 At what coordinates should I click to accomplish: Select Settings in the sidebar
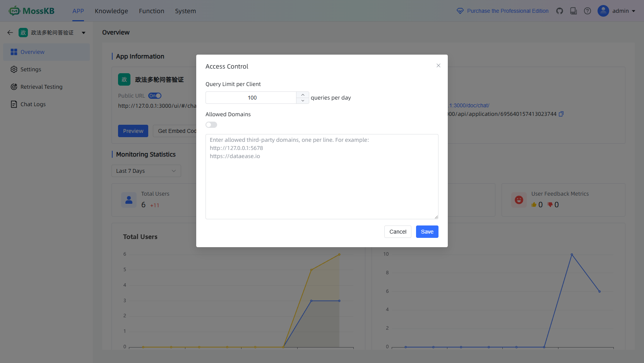(46, 69)
